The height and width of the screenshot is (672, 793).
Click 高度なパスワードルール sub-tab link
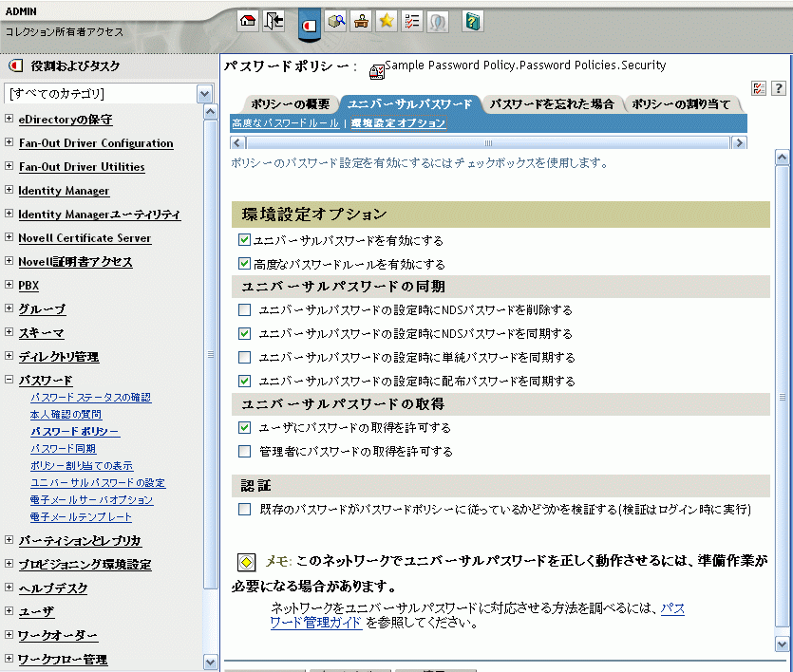pyautogui.click(x=285, y=124)
